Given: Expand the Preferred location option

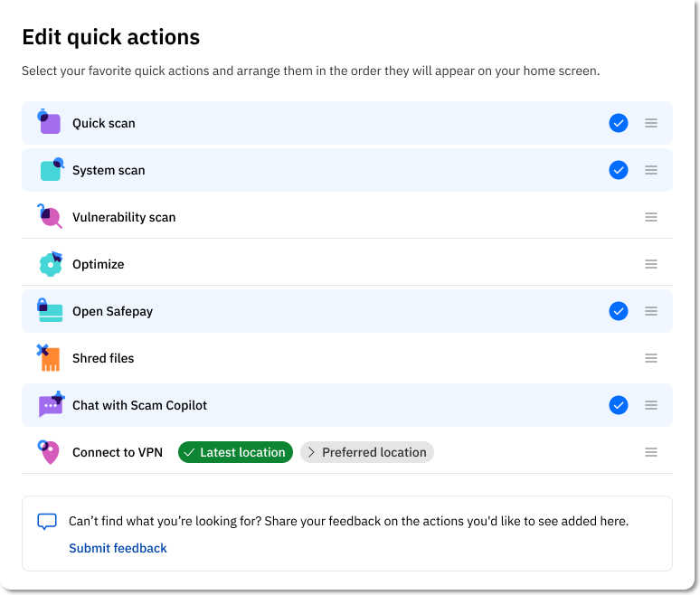Looking at the screenshot, I should coord(367,452).
